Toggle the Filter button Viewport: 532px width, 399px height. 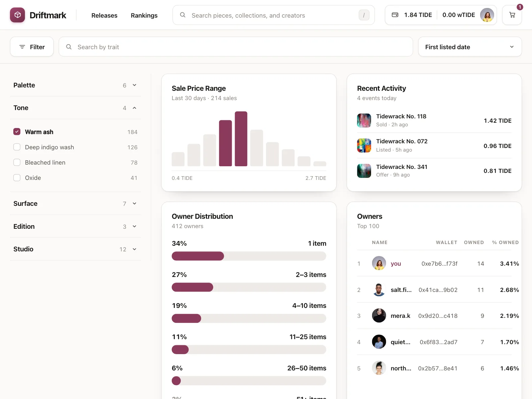32,47
